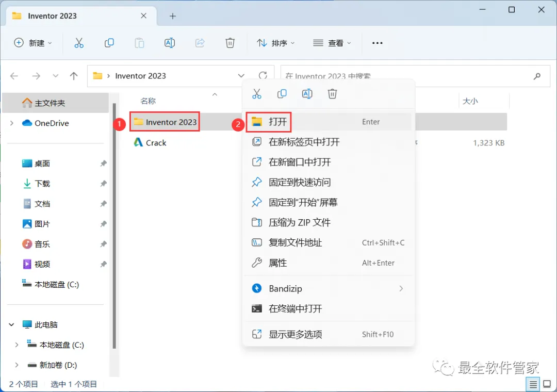Choose 显示更多选项
Screen dimensions: 557x392
[328, 334]
